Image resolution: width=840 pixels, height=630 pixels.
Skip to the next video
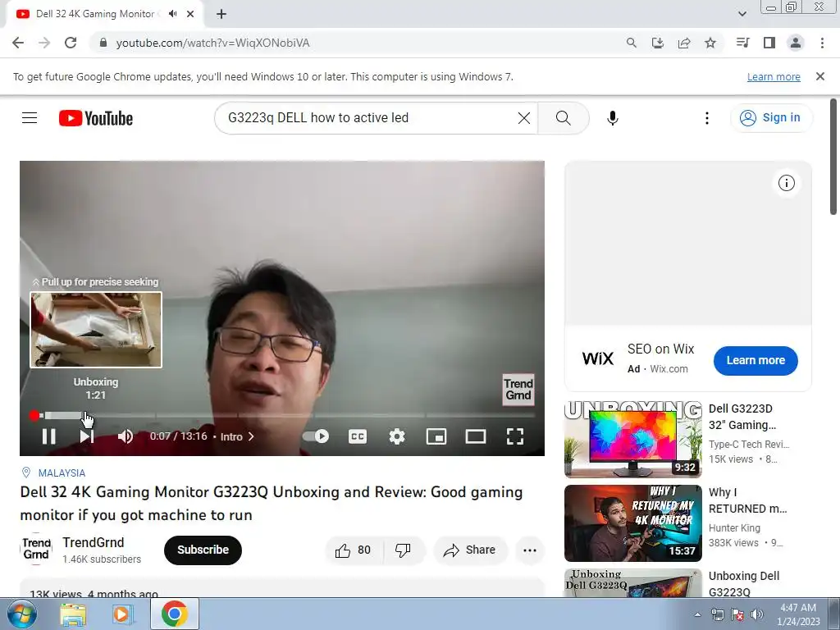point(87,436)
